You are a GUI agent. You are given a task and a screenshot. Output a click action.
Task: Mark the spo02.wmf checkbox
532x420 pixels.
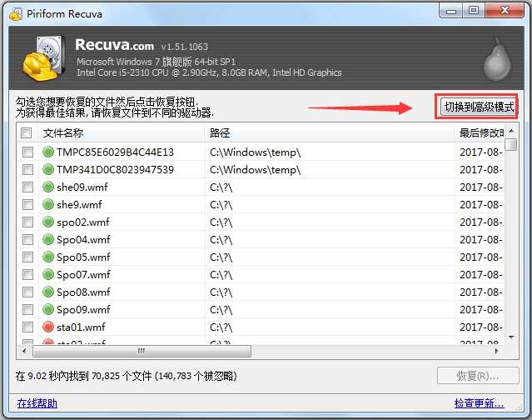tap(27, 222)
